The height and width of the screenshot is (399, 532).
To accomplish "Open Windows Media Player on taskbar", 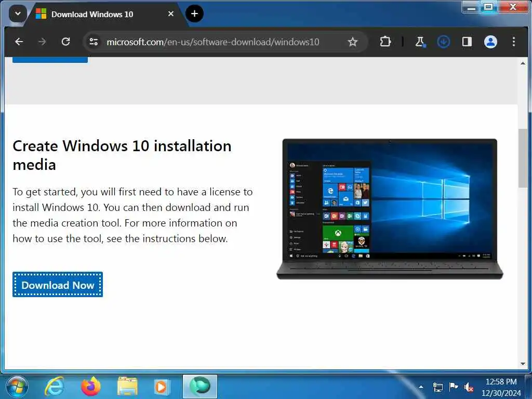I will pyautogui.click(x=162, y=387).
